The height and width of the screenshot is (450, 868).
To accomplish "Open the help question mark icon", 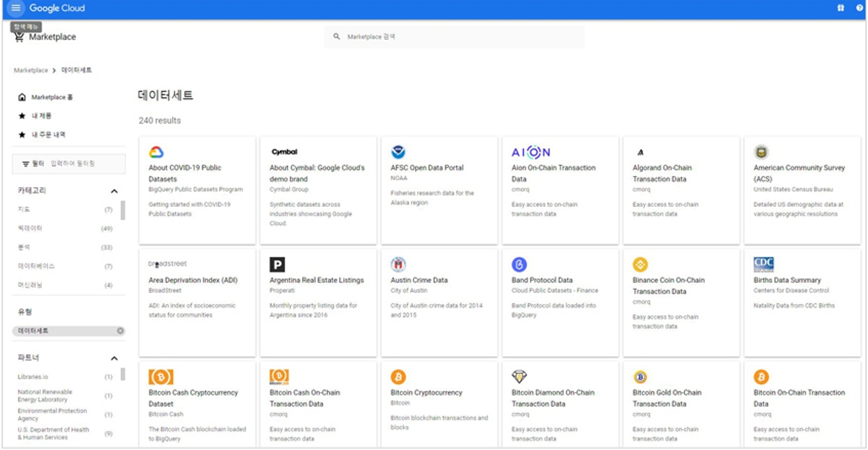I will (858, 8).
